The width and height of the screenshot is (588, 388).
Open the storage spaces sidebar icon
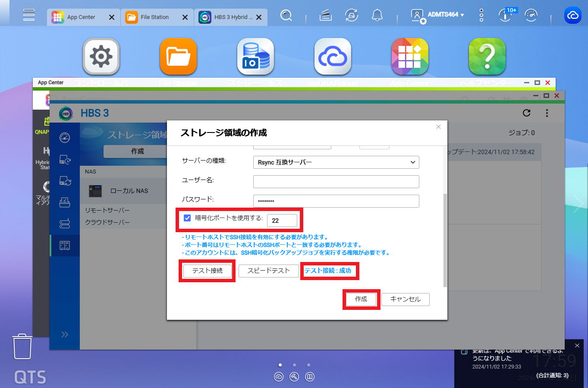(x=65, y=246)
